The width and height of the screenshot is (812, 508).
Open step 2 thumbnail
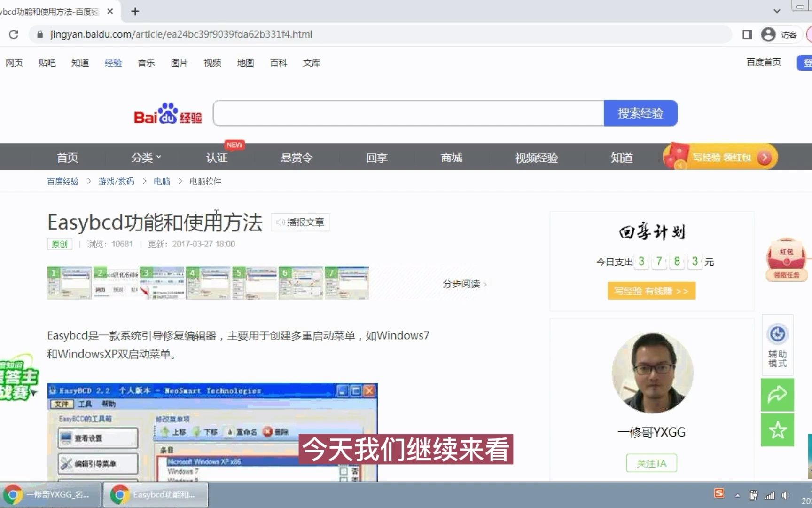(116, 283)
